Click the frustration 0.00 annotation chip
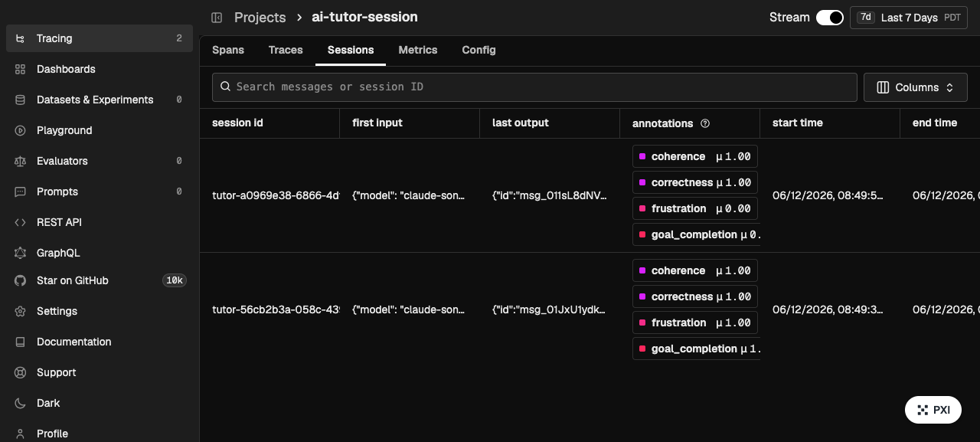 [695, 208]
